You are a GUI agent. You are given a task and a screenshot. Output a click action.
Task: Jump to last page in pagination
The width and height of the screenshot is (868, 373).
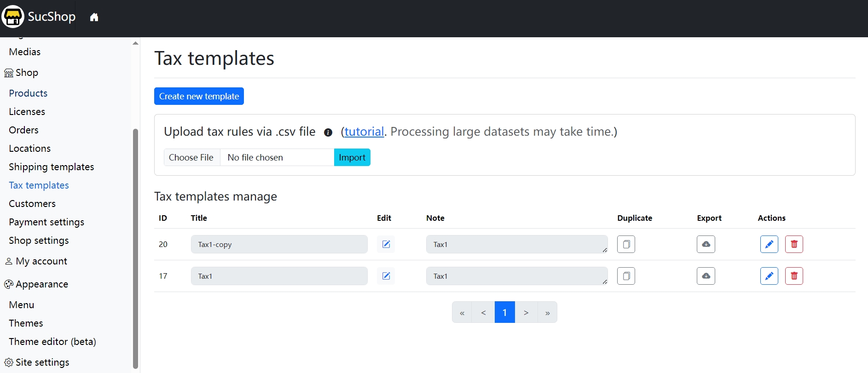click(x=547, y=312)
